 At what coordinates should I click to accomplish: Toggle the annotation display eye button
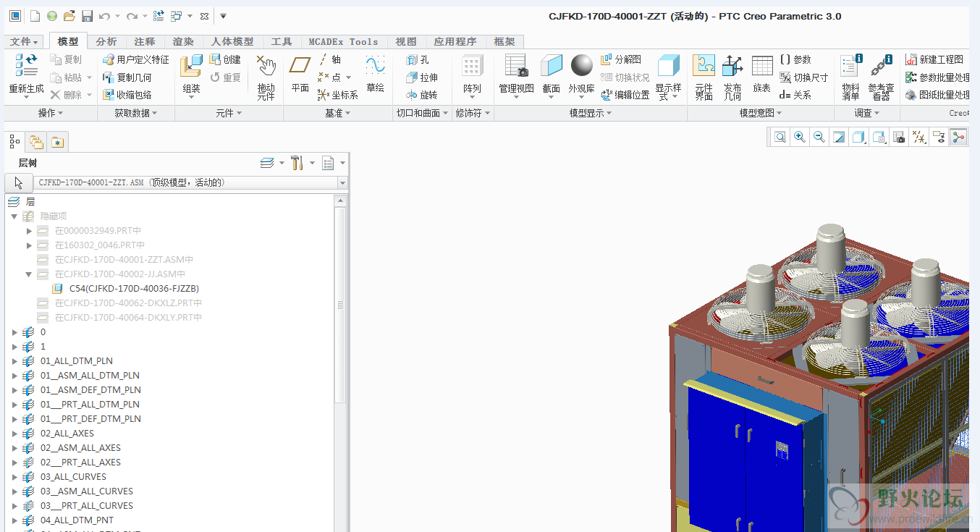(939, 137)
